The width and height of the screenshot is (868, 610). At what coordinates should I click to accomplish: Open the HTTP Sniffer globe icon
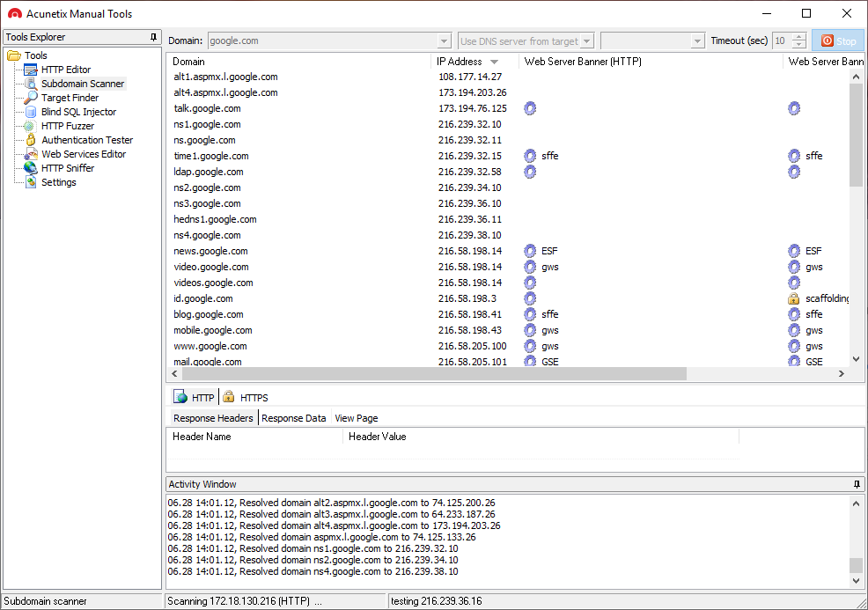[31, 168]
